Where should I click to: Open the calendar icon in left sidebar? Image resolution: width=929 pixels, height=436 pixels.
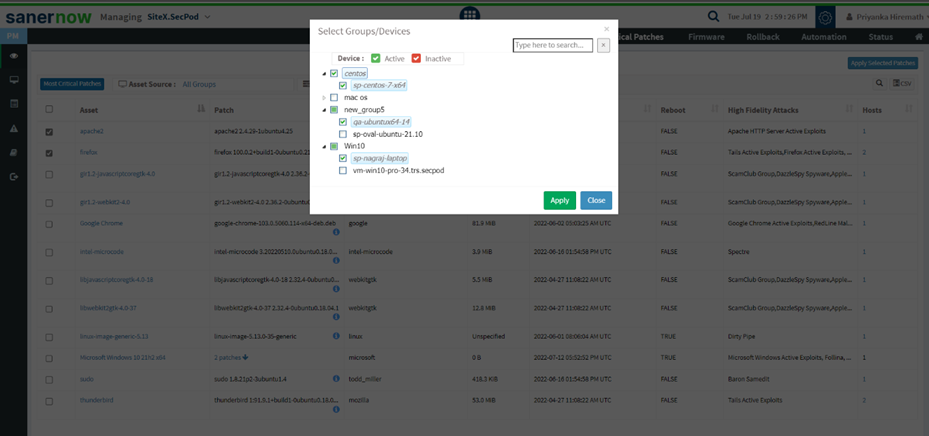[14, 104]
